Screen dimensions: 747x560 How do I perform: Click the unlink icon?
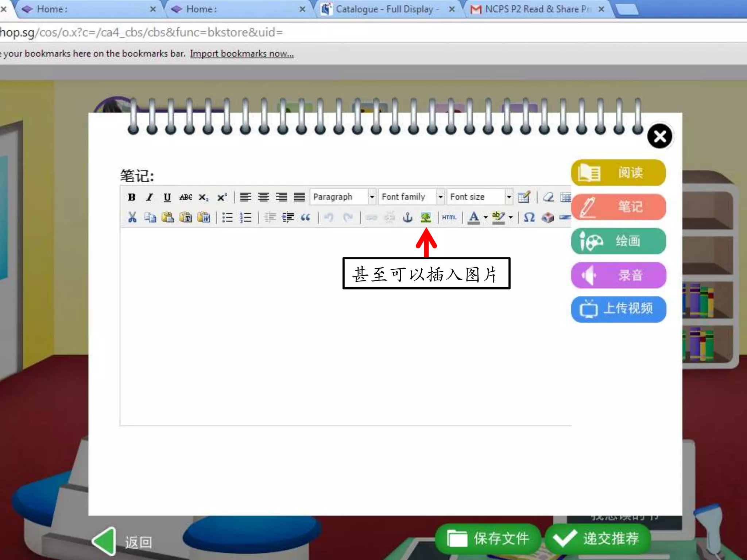390,218
